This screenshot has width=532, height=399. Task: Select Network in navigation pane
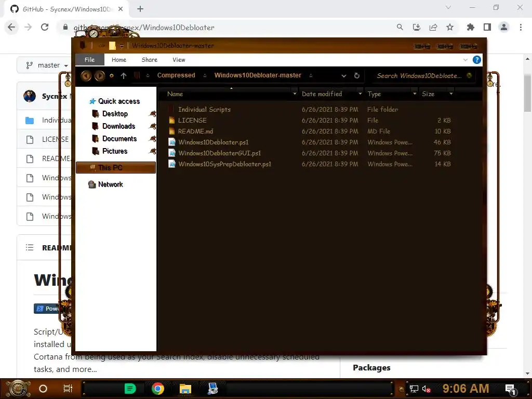[x=110, y=184]
